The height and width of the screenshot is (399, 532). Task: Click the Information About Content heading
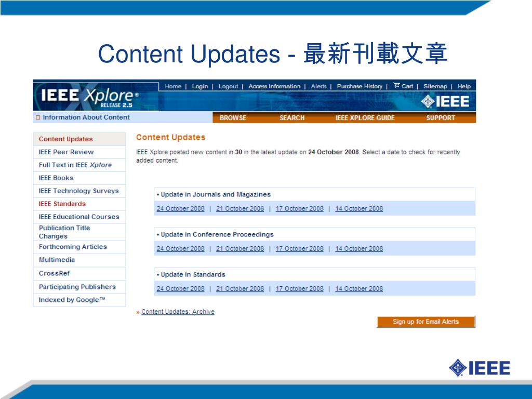coord(86,117)
